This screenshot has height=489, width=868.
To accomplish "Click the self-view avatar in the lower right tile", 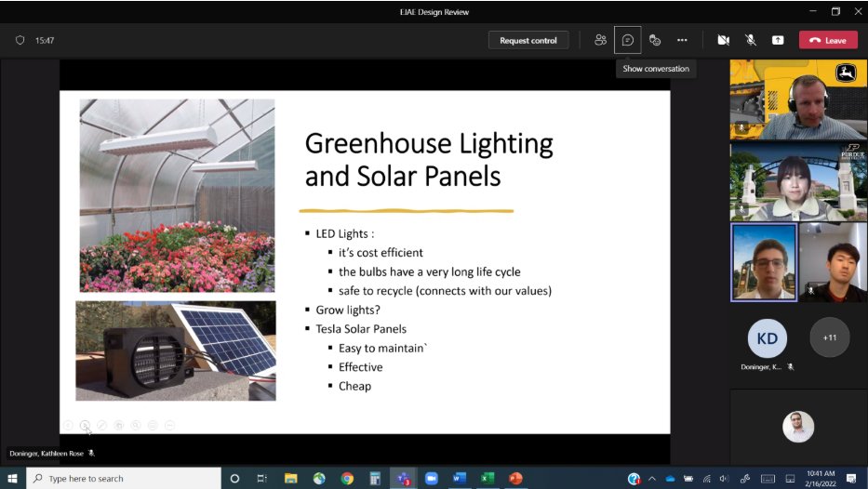I will (797, 427).
